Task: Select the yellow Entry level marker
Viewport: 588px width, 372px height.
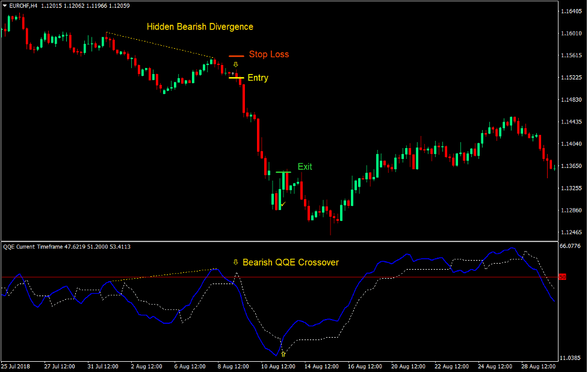Action: pos(236,78)
